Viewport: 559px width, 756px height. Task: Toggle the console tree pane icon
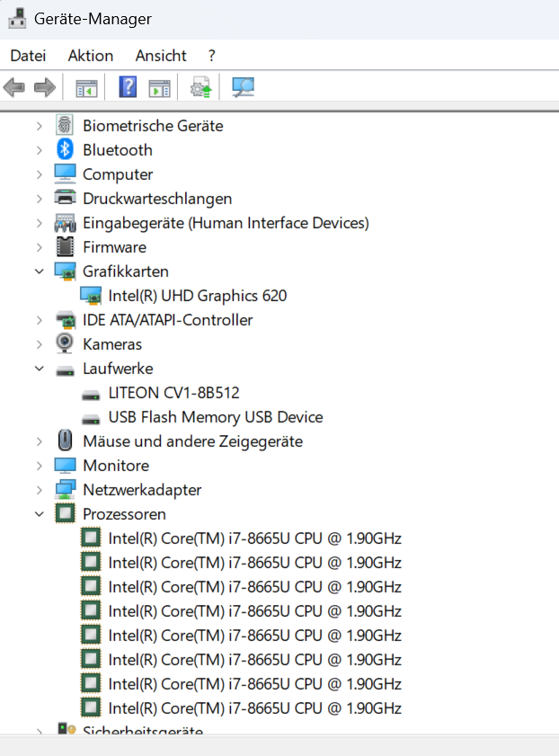(87, 88)
